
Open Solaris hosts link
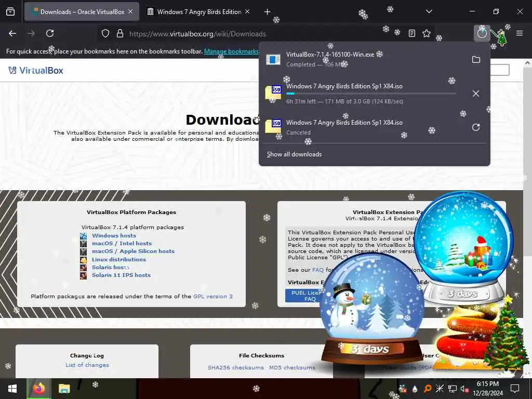click(111, 267)
